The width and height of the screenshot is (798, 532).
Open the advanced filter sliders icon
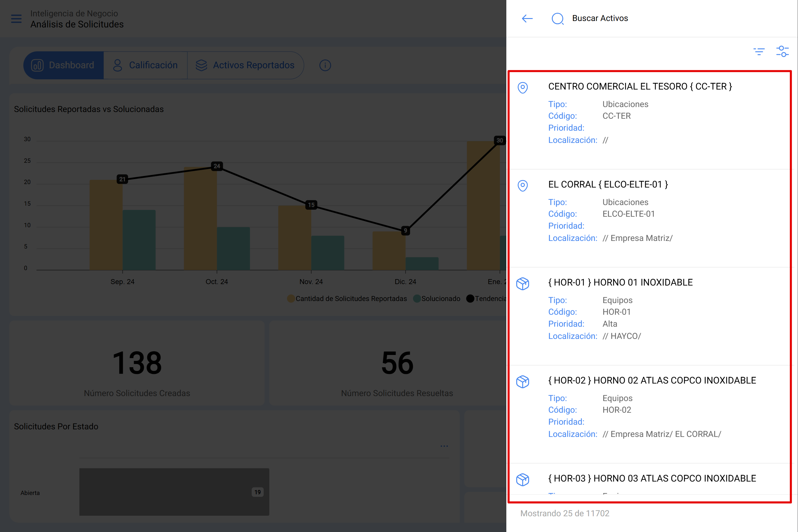[x=782, y=51]
